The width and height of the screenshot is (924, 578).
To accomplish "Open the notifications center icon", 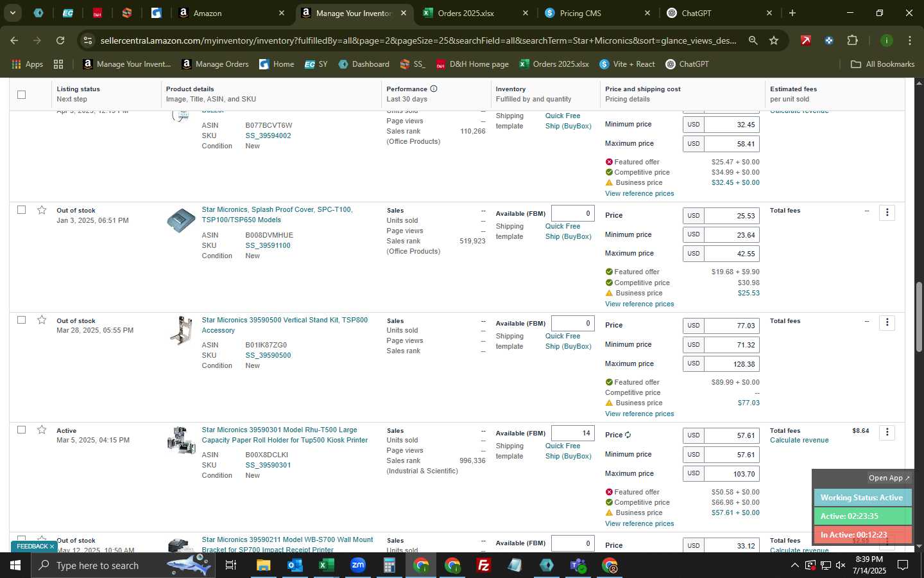I will pyautogui.click(x=903, y=565).
